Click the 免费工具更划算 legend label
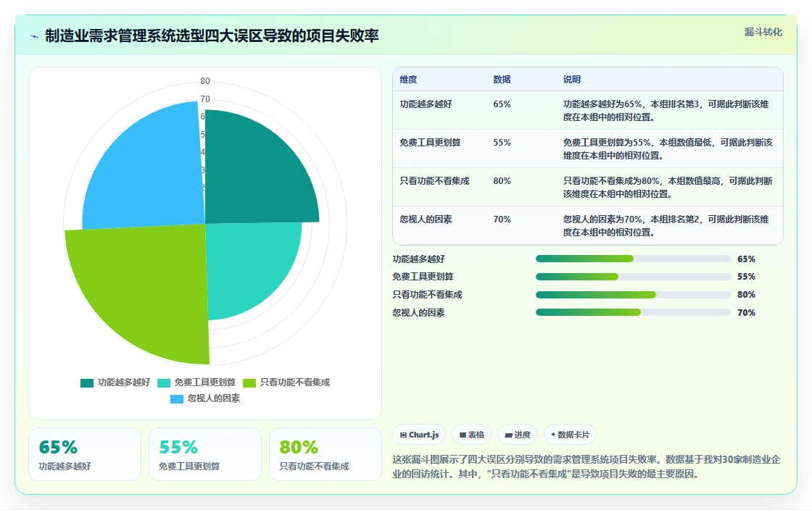812x510 pixels. click(x=204, y=382)
